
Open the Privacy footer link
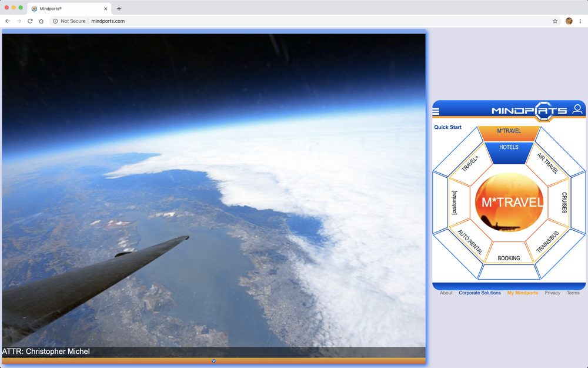(552, 293)
